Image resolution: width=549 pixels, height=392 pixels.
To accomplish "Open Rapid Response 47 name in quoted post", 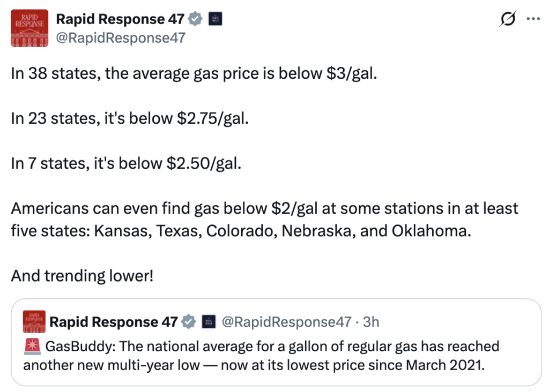I will [113, 322].
